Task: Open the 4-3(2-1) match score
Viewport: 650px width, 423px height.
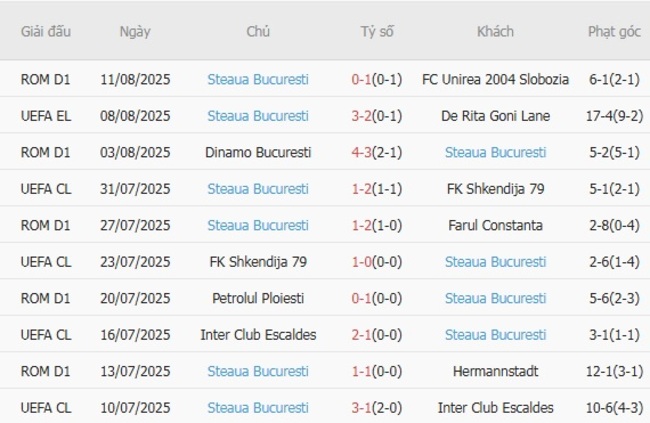Action: (377, 152)
